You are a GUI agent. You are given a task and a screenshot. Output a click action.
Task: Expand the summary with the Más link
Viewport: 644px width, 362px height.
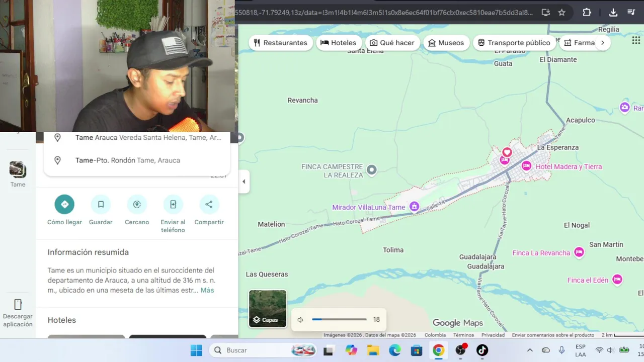click(207, 290)
